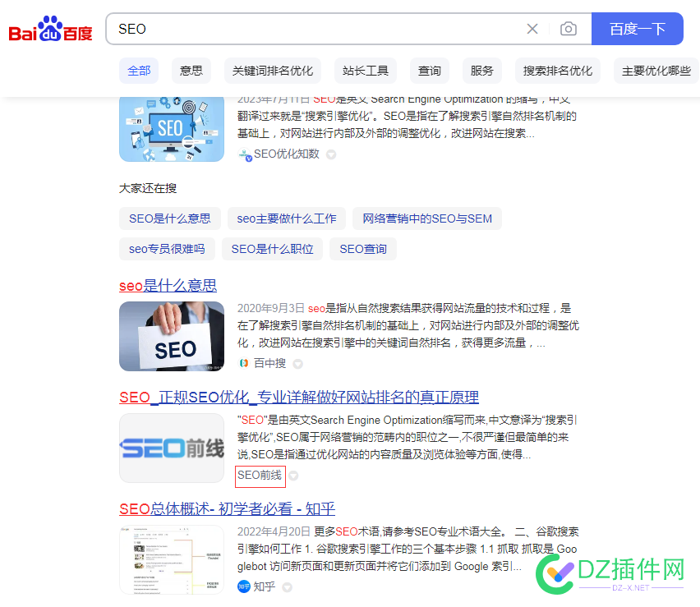Open thumbnail of hand holding SEO card
The width and height of the screenshot is (700, 607).
click(172, 336)
